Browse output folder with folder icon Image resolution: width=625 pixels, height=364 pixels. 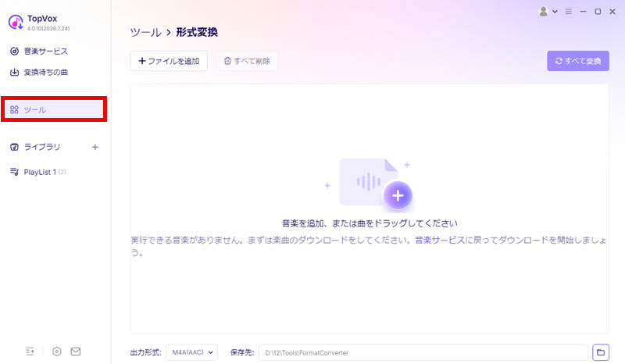click(601, 352)
